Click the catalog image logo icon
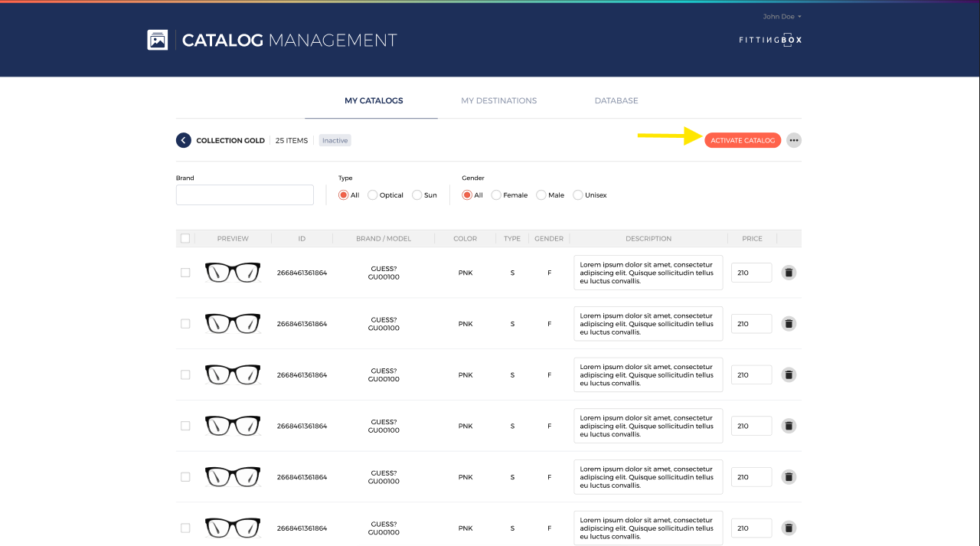 158,40
